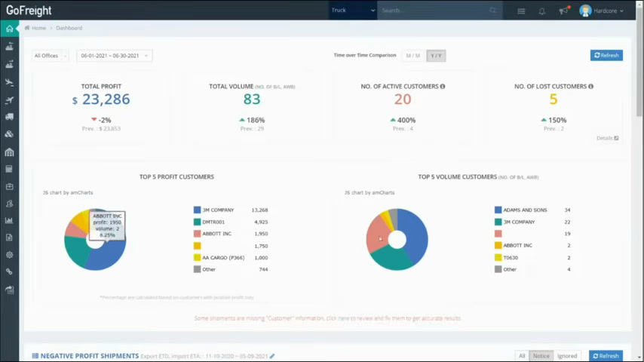Image resolution: width=644 pixels, height=362 pixels.
Task: Click the search magnifier icon
Action: tap(493, 11)
